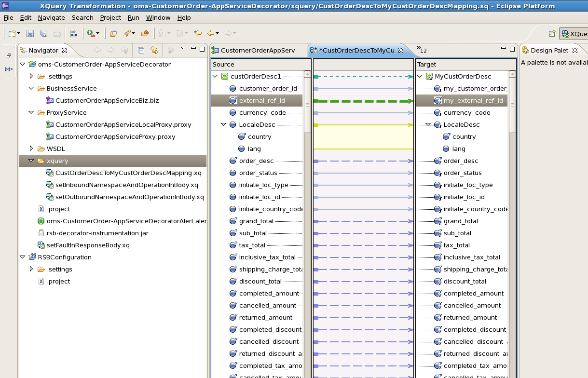Click the flashlight Search toolbar icon
588x378 pixels.
(x=127, y=33)
